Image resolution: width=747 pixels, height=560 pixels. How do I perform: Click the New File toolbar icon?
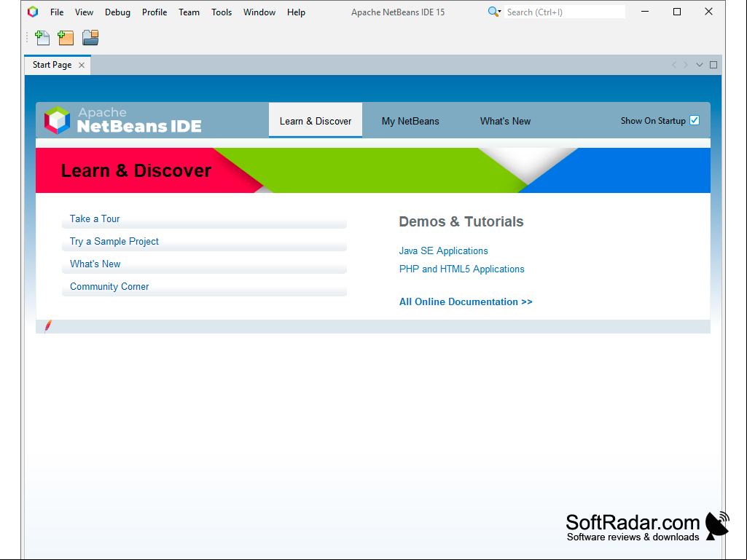coord(42,38)
